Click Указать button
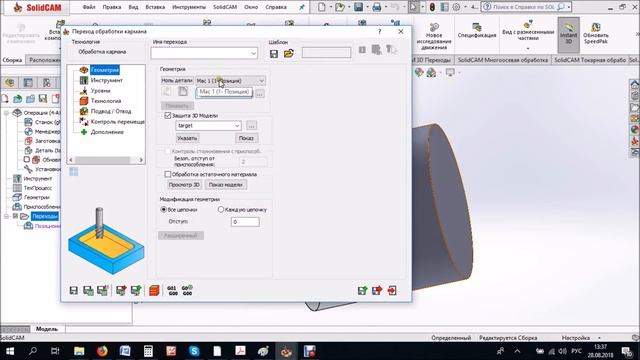 pos(187,138)
